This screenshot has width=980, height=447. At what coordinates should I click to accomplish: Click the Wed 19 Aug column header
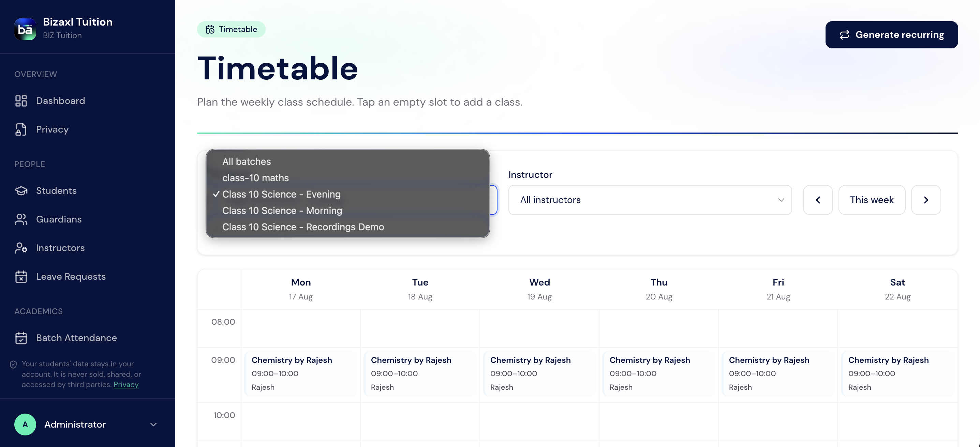pyautogui.click(x=539, y=289)
